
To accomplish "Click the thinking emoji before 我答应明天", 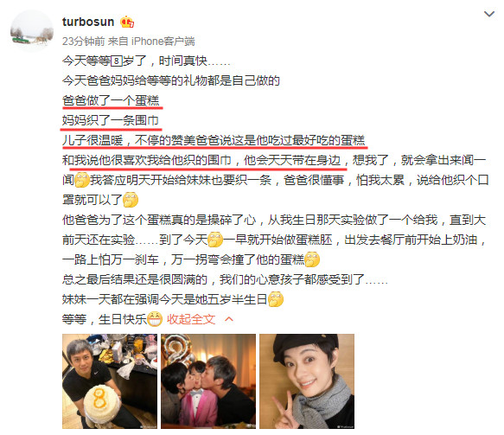I will pyautogui.click(x=82, y=180).
